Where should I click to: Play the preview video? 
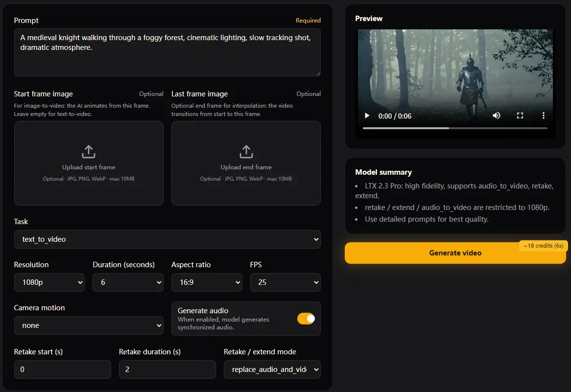pos(367,115)
